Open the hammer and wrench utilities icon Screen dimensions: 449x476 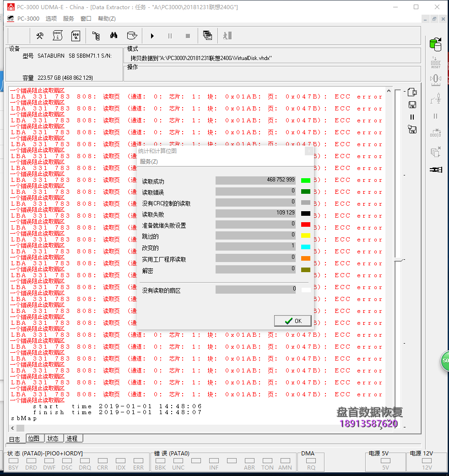[40, 36]
